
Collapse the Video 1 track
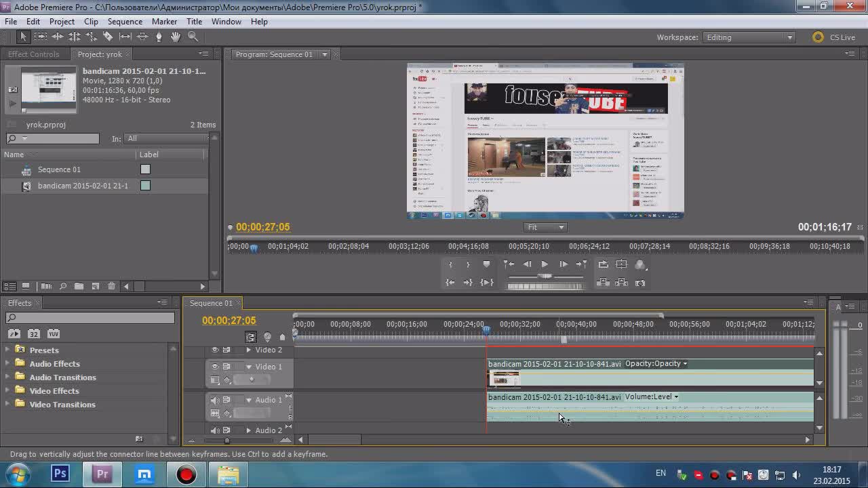[249, 367]
